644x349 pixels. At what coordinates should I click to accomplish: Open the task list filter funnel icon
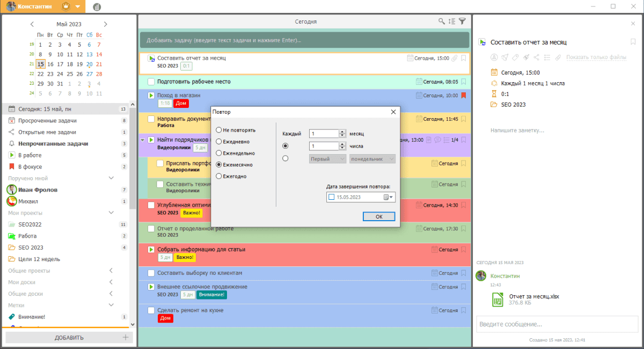[x=462, y=21]
